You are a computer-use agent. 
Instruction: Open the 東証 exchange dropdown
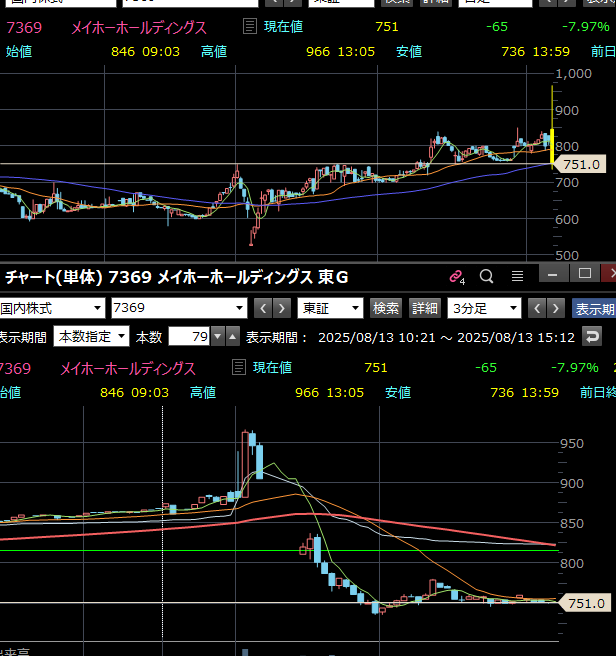click(x=330, y=309)
